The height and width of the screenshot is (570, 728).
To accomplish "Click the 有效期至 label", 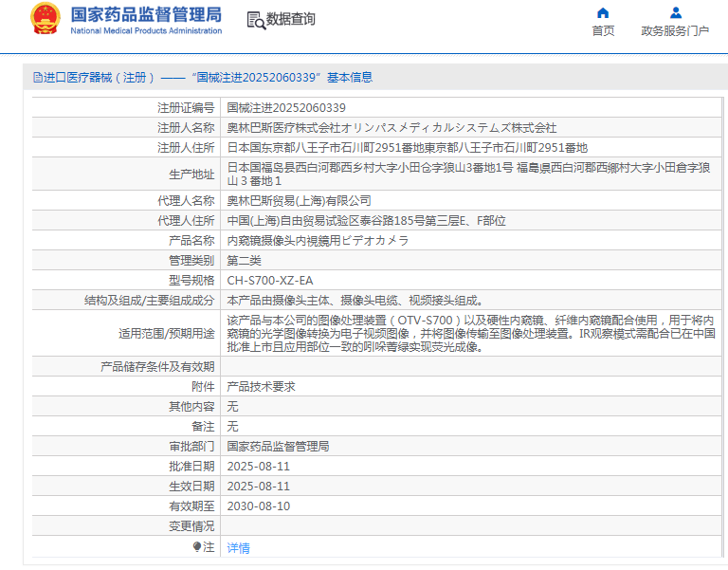I will 191,506.
